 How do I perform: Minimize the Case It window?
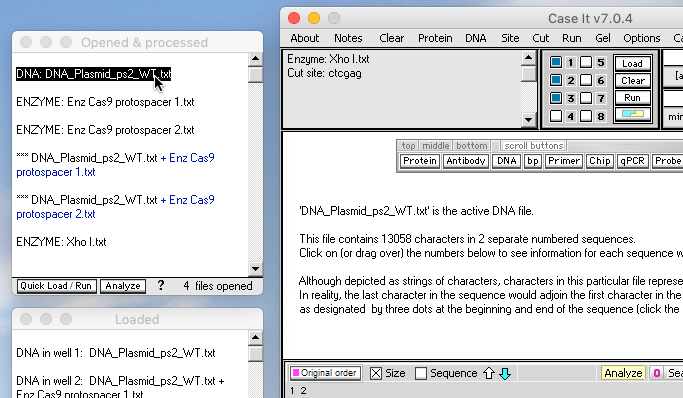coord(314,18)
